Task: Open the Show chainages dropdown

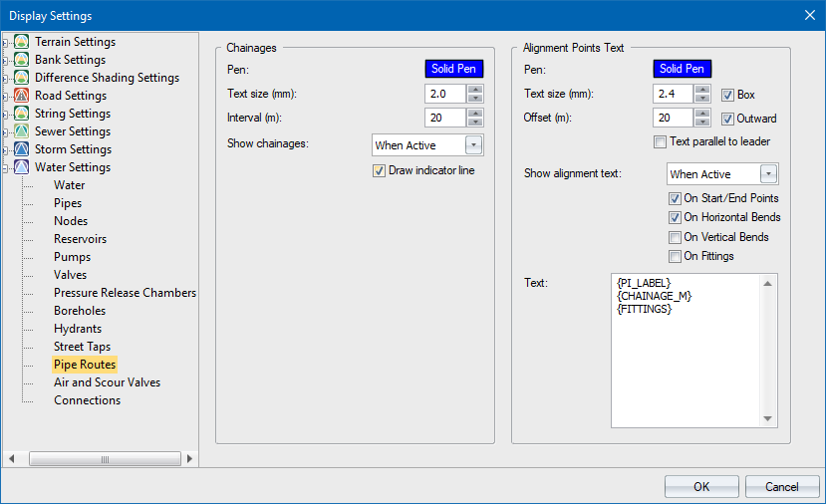Action: click(x=473, y=145)
